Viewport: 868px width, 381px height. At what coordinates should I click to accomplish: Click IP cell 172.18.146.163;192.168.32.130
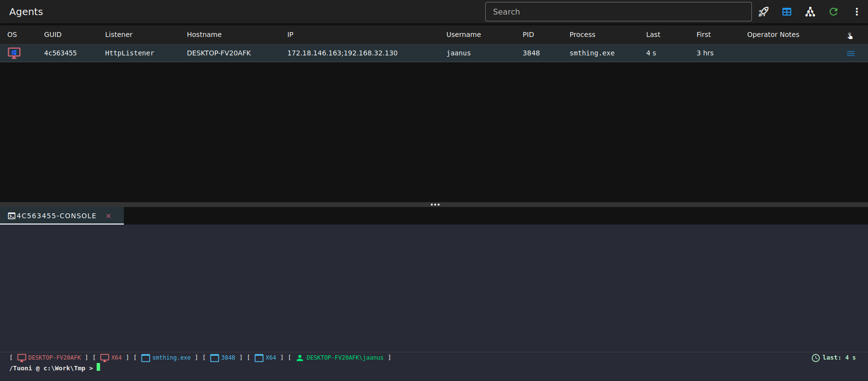coord(342,53)
